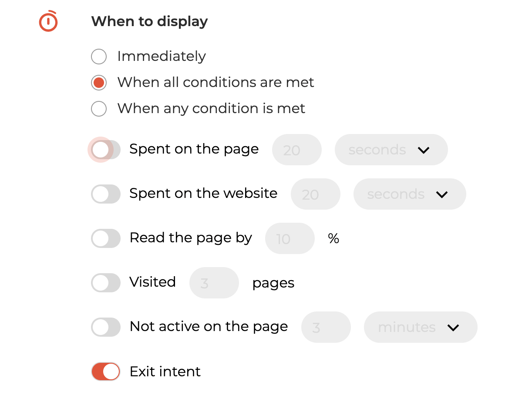Click the When to display heading
The image size is (532, 405).
click(149, 21)
